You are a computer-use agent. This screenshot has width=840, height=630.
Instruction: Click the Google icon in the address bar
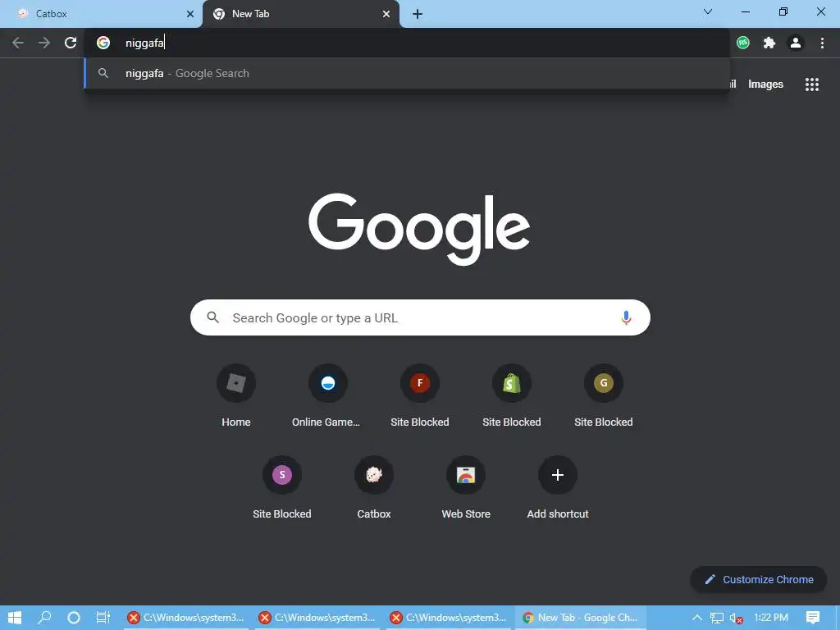coord(103,43)
